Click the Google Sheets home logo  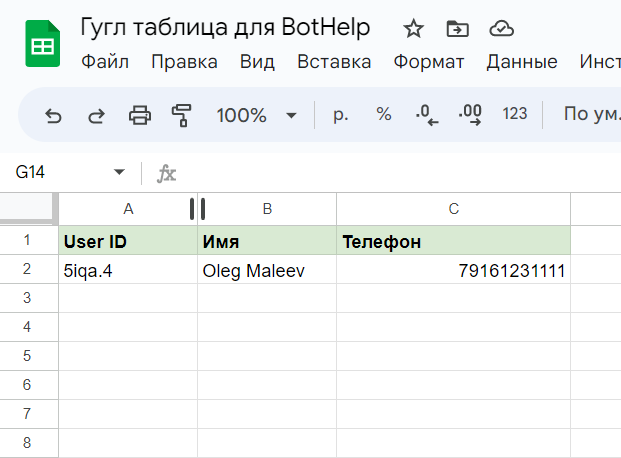[43, 45]
